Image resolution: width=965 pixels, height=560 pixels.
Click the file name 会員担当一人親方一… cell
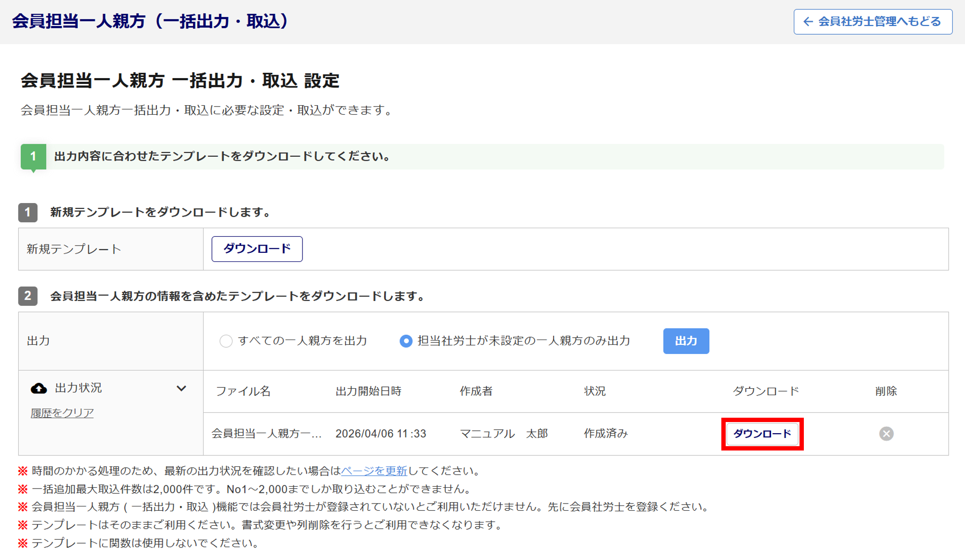pyautogui.click(x=266, y=434)
